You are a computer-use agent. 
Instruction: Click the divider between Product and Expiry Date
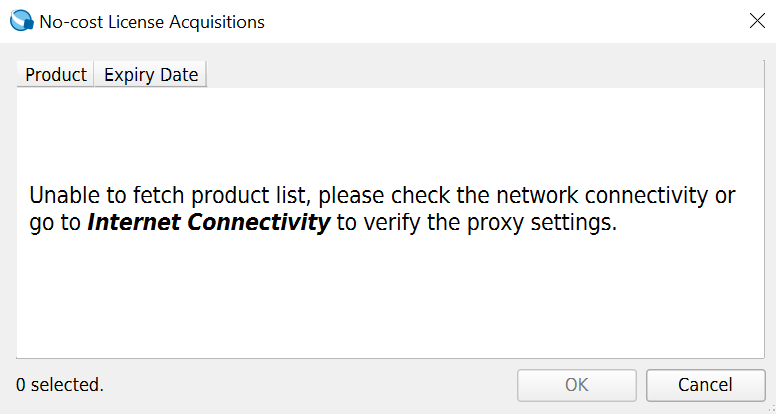(93, 75)
